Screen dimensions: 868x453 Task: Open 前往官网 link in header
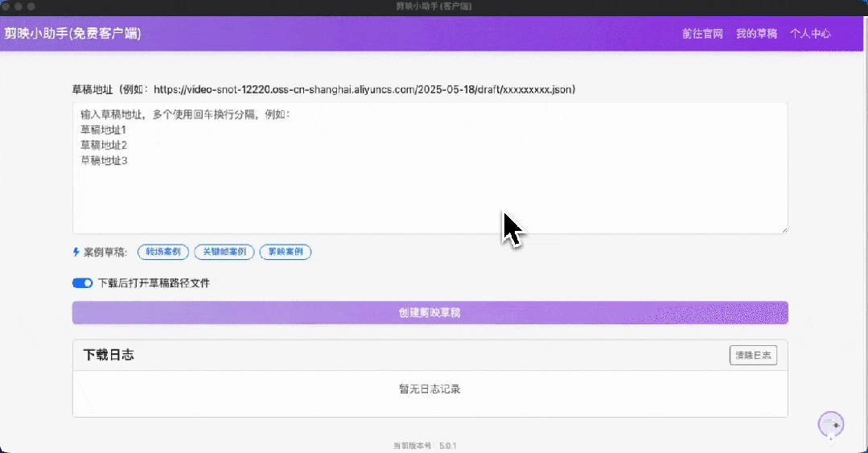point(702,34)
